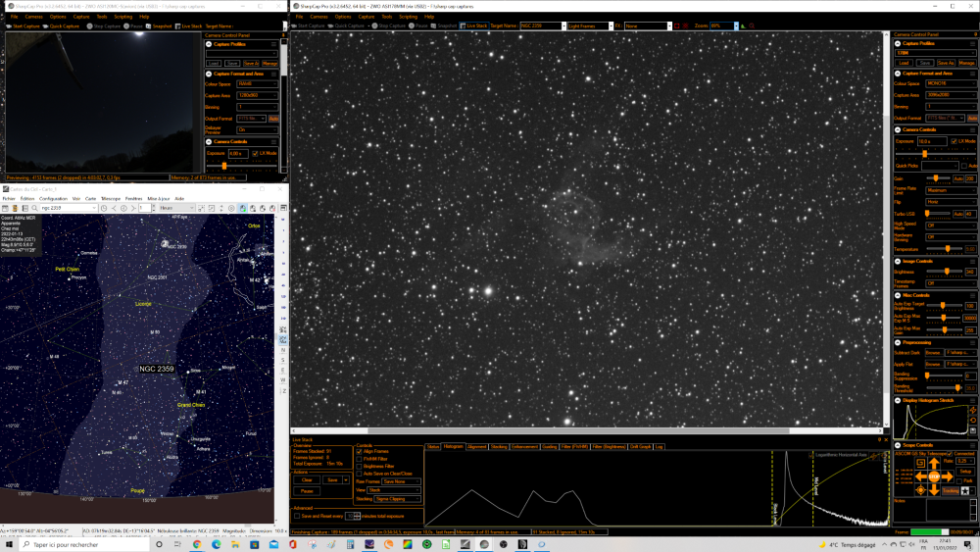Enable the FWHM Filter checkbox
The height and width of the screenshot is (552, 980).
click(360, 459)
